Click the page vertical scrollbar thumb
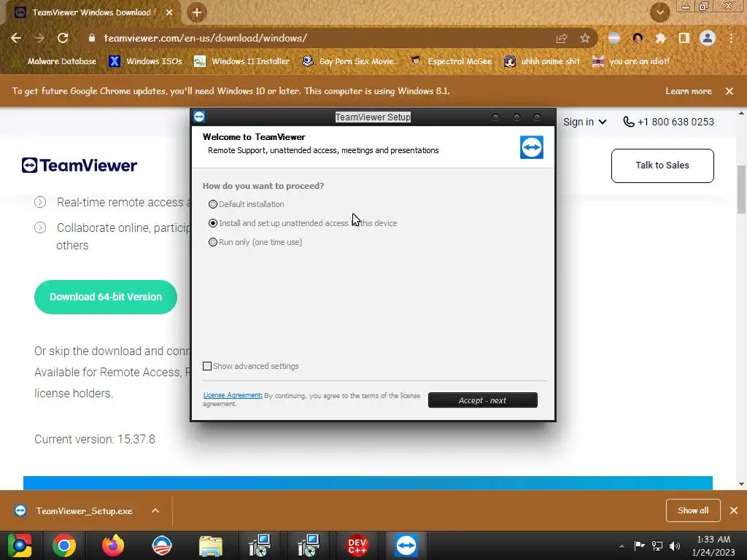 click(x=742, y=190)
